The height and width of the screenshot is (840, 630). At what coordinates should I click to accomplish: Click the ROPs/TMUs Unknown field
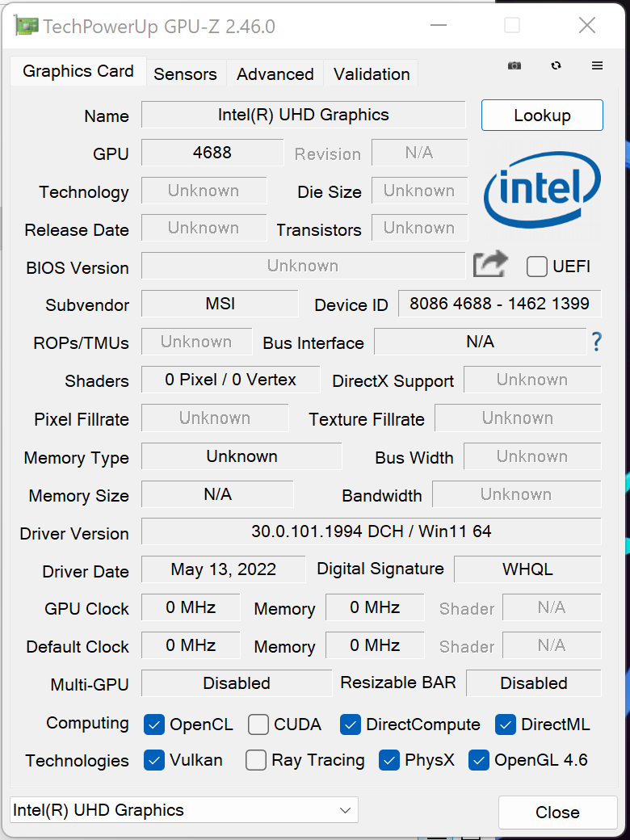point(196,342)
